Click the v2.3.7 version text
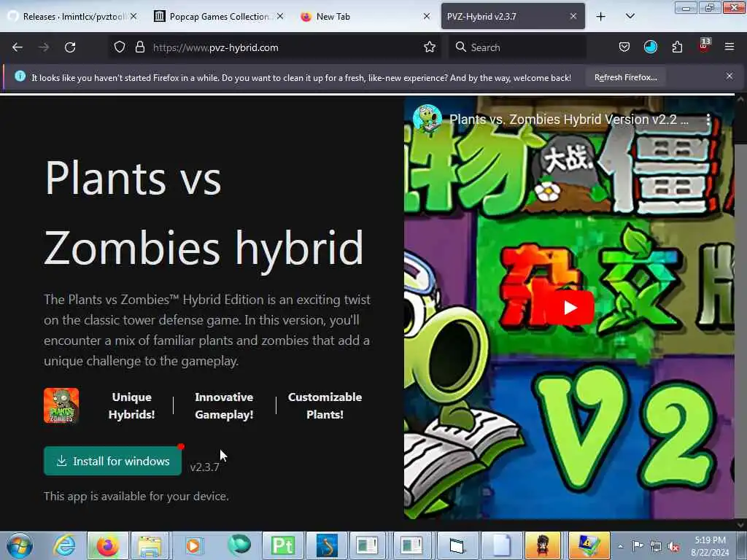Screen dimensions: 747x560 [204, 467]
